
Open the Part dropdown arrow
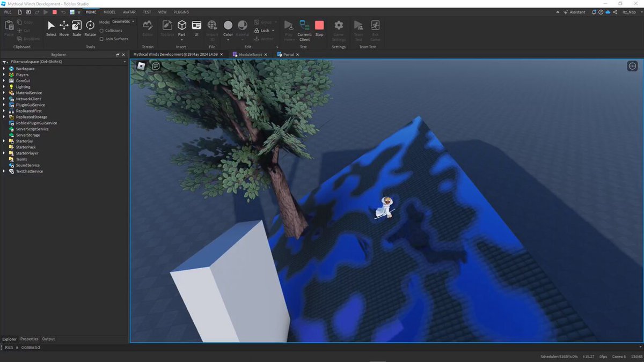pyautogui.click(x=182, y=40)
